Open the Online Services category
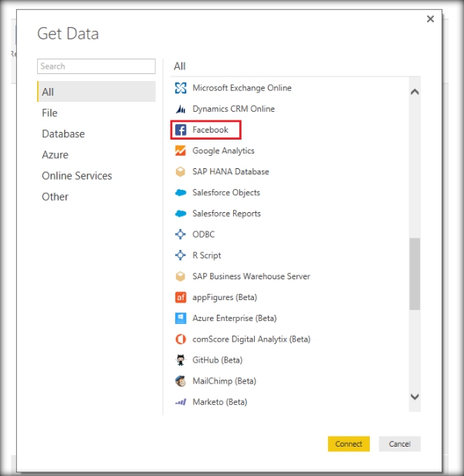The height and width of the screenshot is (476, 464). (x=76, y=176)
